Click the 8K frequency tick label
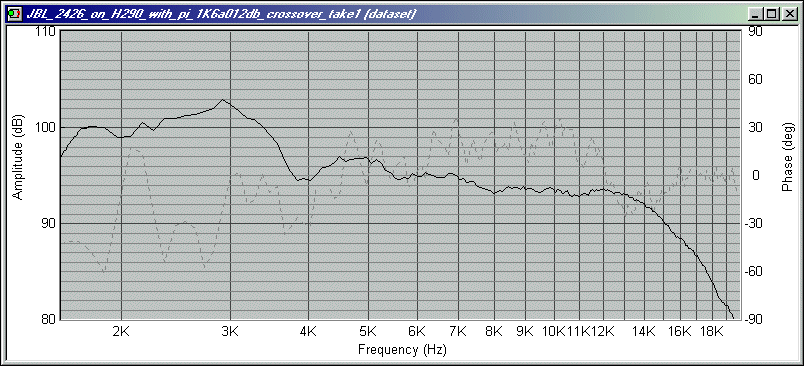 click(494, 331)
